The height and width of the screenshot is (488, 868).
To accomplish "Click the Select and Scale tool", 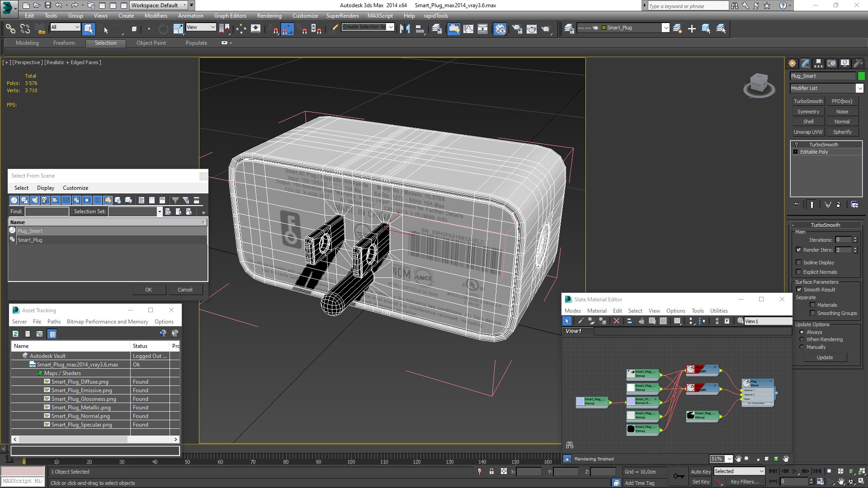I will coord(178,29).
